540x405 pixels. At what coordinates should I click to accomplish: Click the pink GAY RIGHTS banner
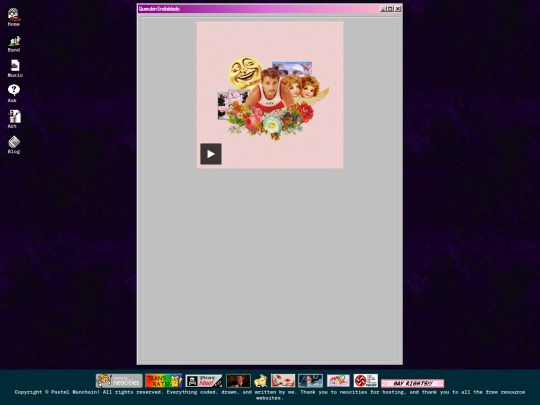[x=413, y=383]
